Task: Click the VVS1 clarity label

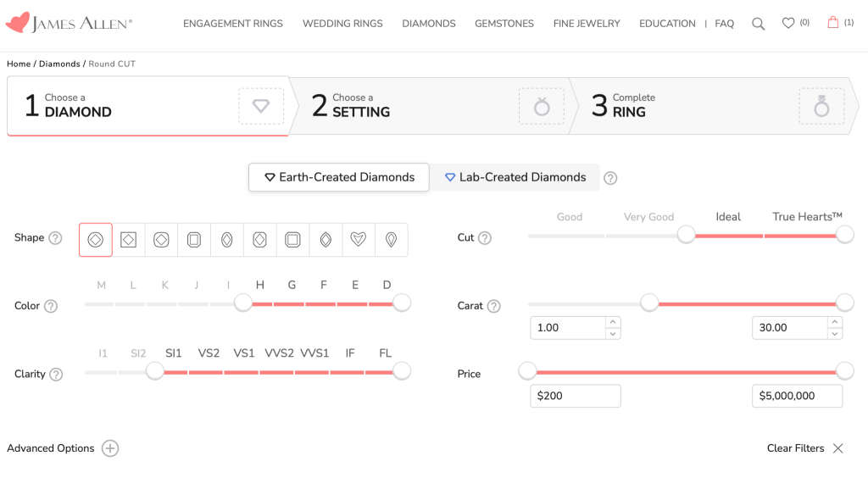Action: (314, 353)
